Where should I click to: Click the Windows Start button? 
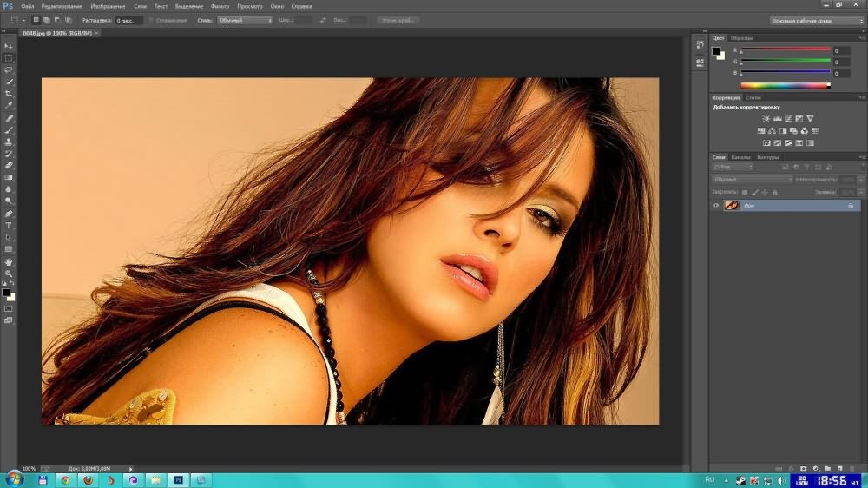tap(15, 478)
